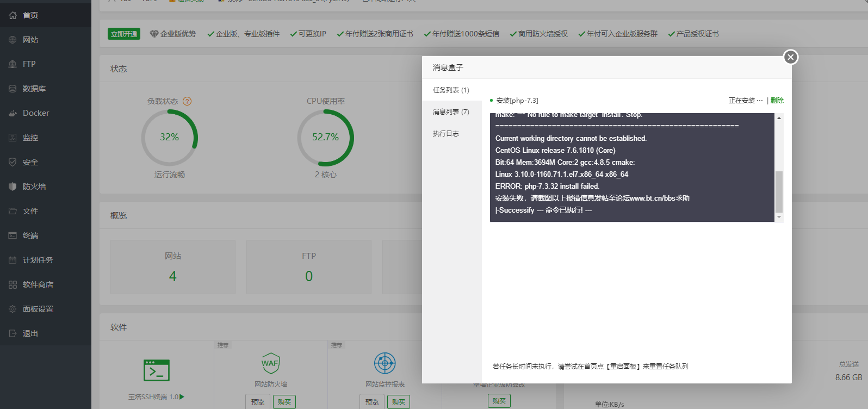The height and width of the screenshot is (409, 868).
Task: Click the CPU使用率 52.7% gauge
Action: point(325,138)
